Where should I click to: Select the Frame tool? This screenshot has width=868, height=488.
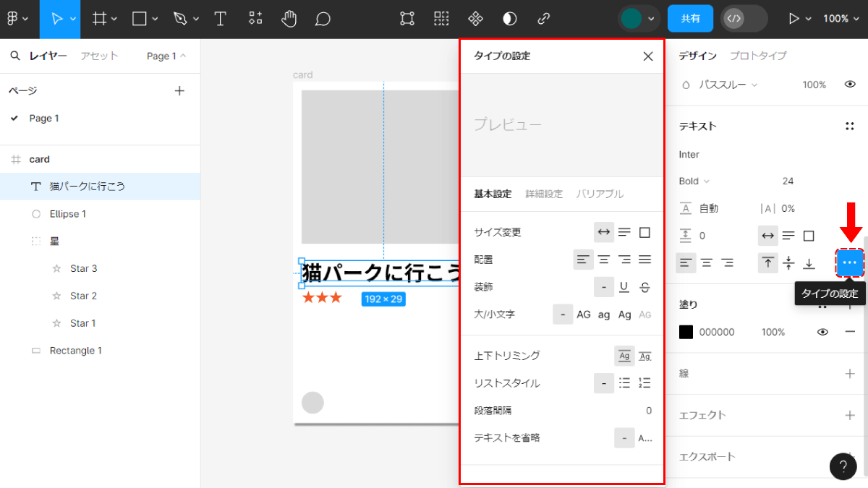tap(100, 19)
